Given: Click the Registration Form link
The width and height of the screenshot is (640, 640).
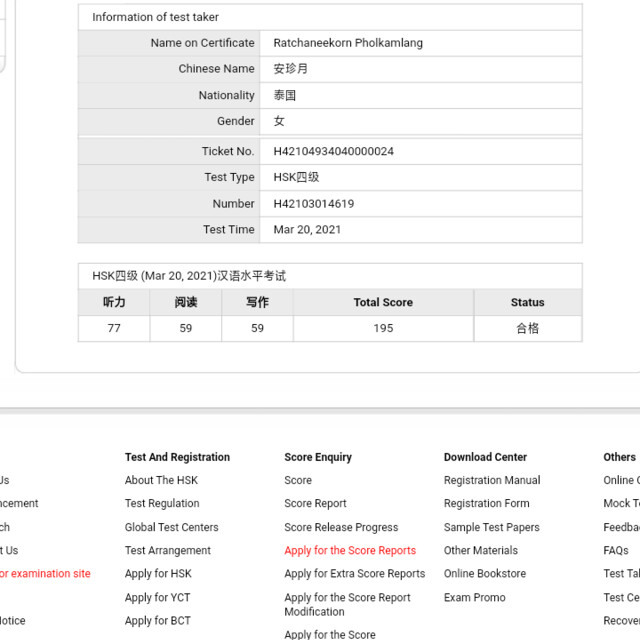Looking at the screenshot, I should (x=487, y=504).
